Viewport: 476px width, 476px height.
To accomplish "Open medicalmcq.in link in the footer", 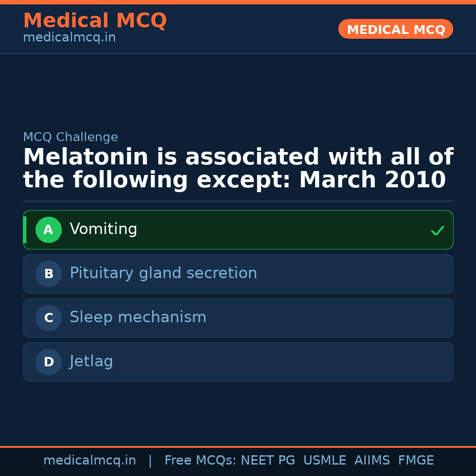I will pos(89,461).
